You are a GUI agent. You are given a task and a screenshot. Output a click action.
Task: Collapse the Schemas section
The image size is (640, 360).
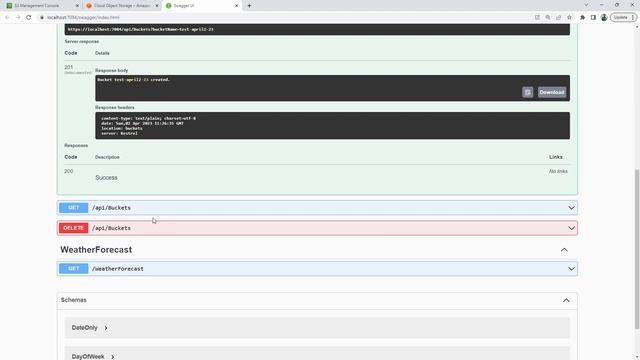[566, 300]
